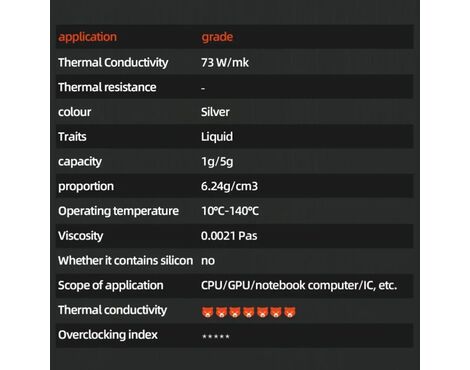Select the orange 'application' header

(87, 37)
